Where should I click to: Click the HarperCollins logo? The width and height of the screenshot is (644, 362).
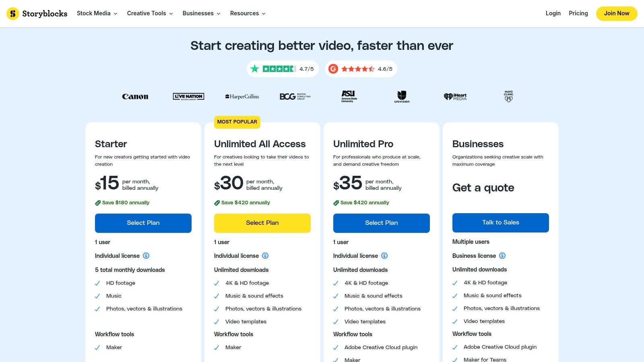tap(242, 97)
